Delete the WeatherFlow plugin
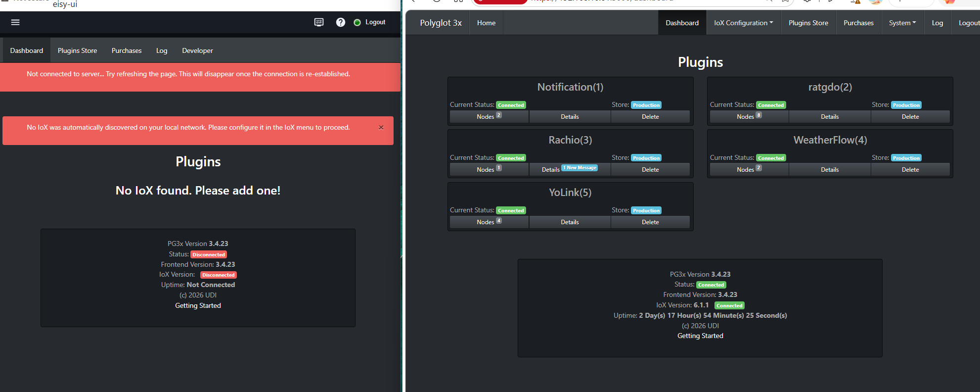Image resolution: width=980 pixels, height=392 pixels. (910, 169)
